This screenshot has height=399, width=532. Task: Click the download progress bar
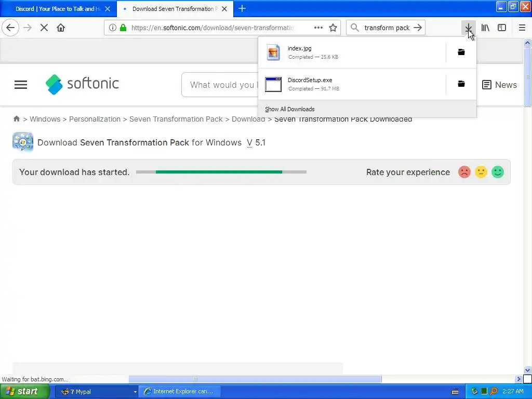[x=221, y=172]
